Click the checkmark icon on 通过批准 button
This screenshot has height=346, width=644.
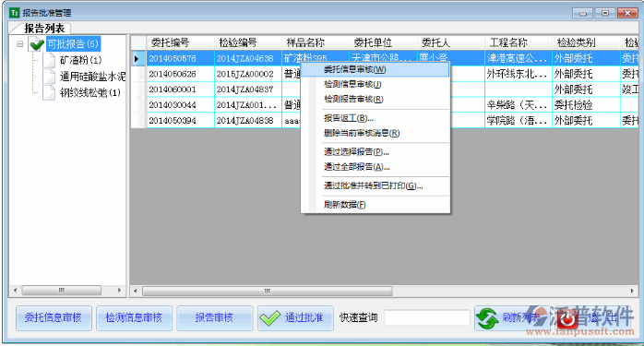pos(270,318)
